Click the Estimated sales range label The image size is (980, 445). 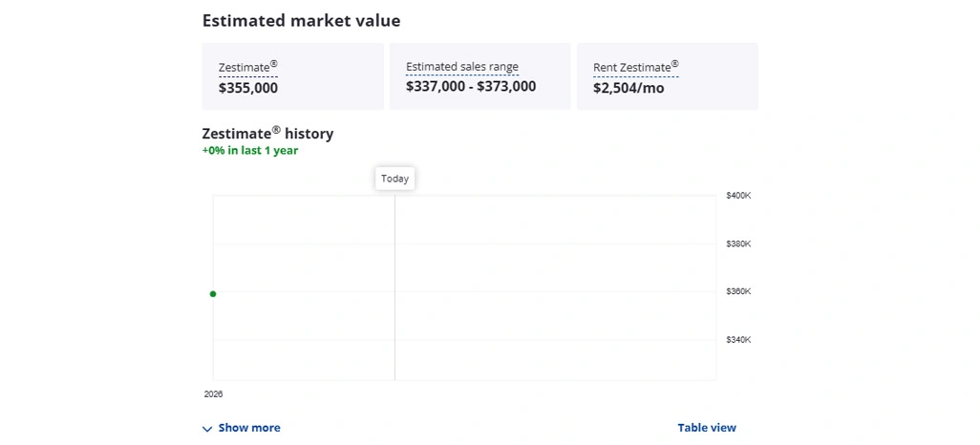point(462,67)
